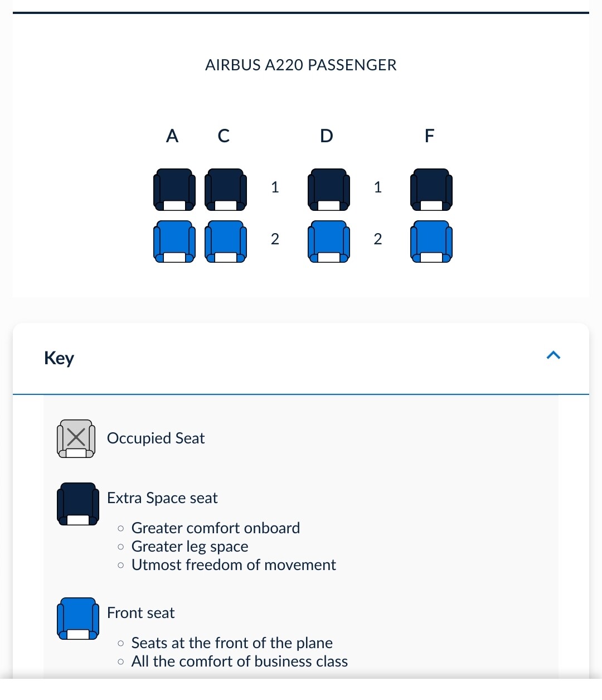Image resolution: width=602 pixels, height=700 pixels.
Task: Select Front seat 2A
Action: 174,242
